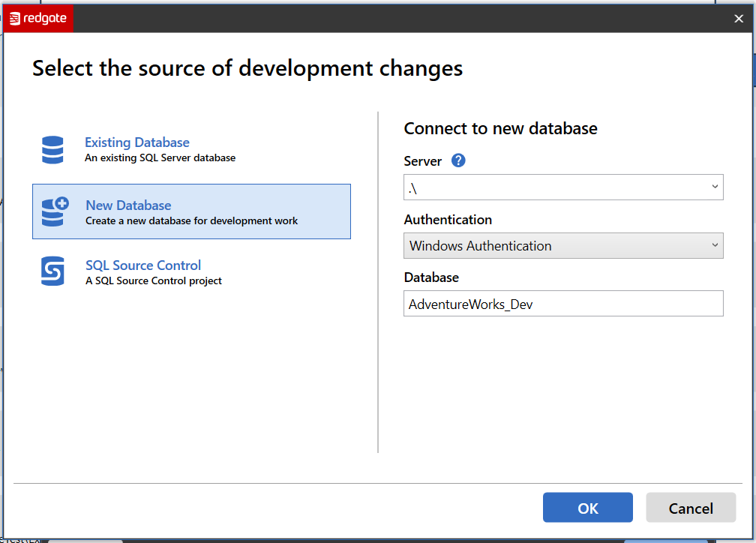Click the 'Connect to new database' heading

pos(500,128)
